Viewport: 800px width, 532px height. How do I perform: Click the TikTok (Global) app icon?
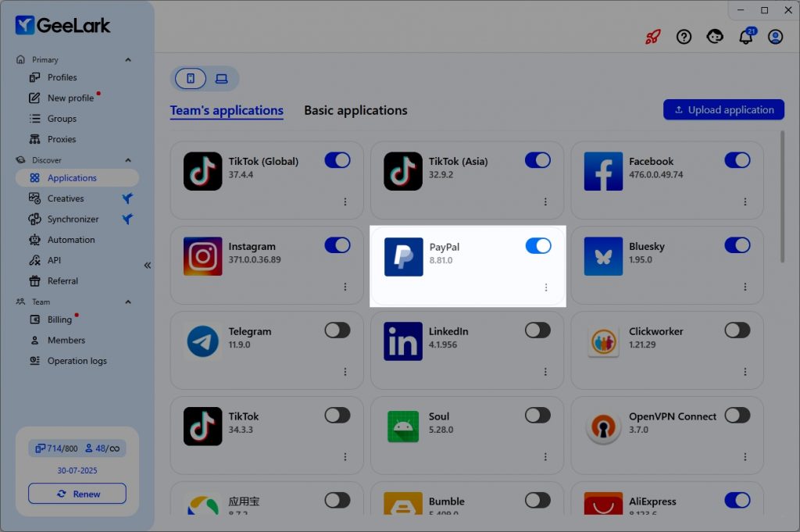click(202, 171)
